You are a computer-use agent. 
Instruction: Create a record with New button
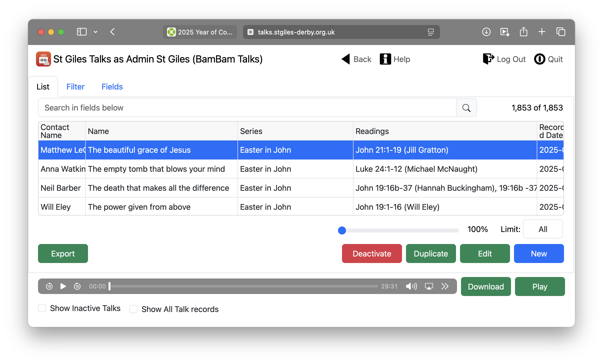tap(539, 253)
